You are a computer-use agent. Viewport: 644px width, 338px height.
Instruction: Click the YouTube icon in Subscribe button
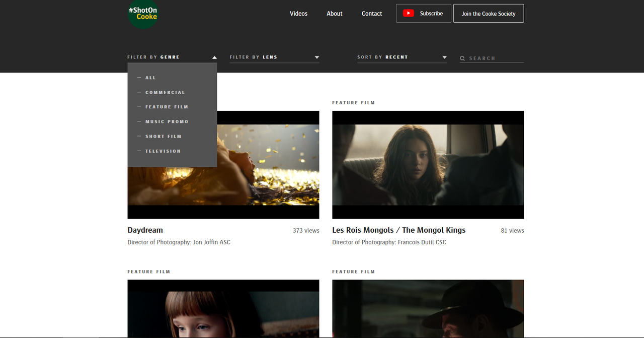click(x=409, y=14)
